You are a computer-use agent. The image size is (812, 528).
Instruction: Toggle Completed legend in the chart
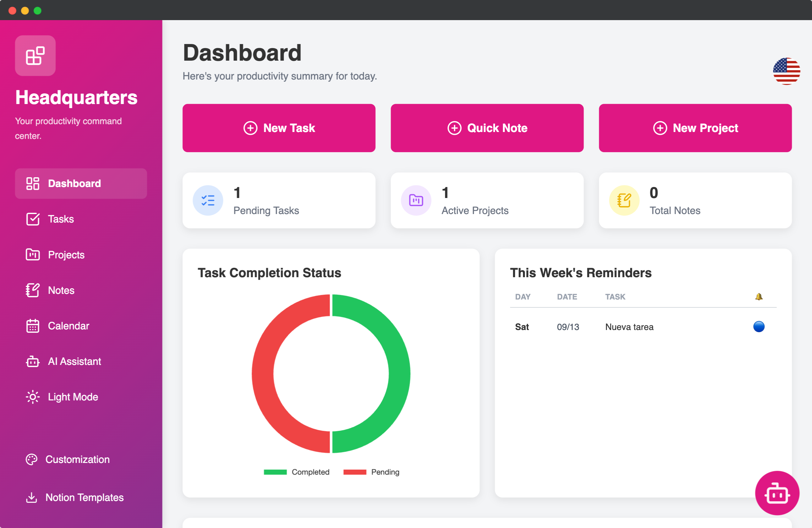tap(296, 472)
